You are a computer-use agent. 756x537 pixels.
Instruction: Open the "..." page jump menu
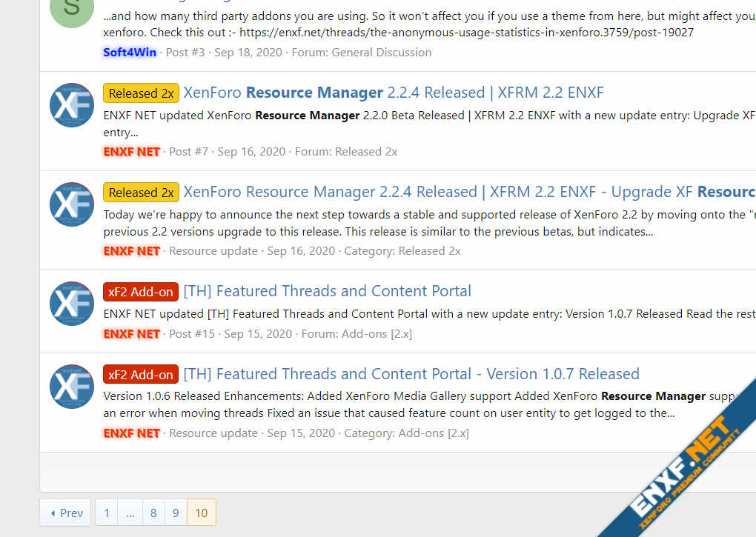(130, 513)
